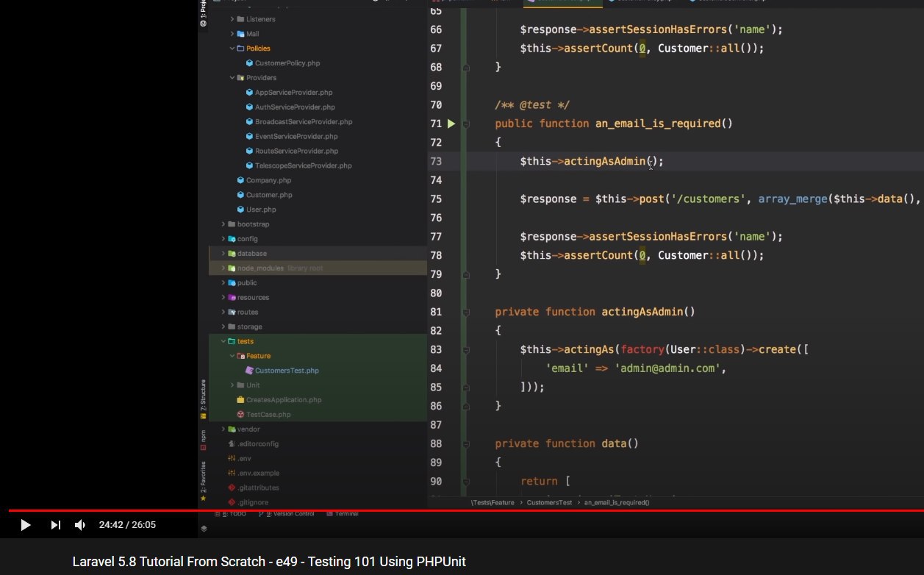Fold data function at line 88
924x575 pixels.
coord(466,443)
